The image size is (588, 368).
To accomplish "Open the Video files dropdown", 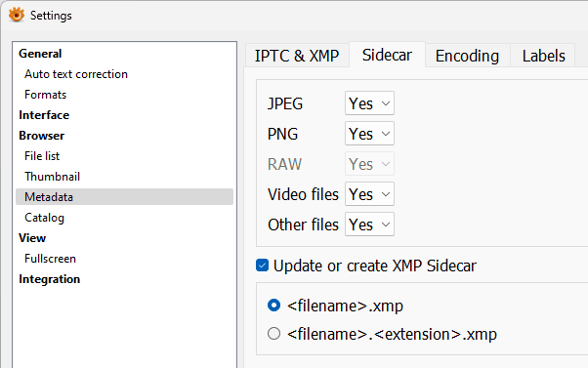I will [369, 194].
